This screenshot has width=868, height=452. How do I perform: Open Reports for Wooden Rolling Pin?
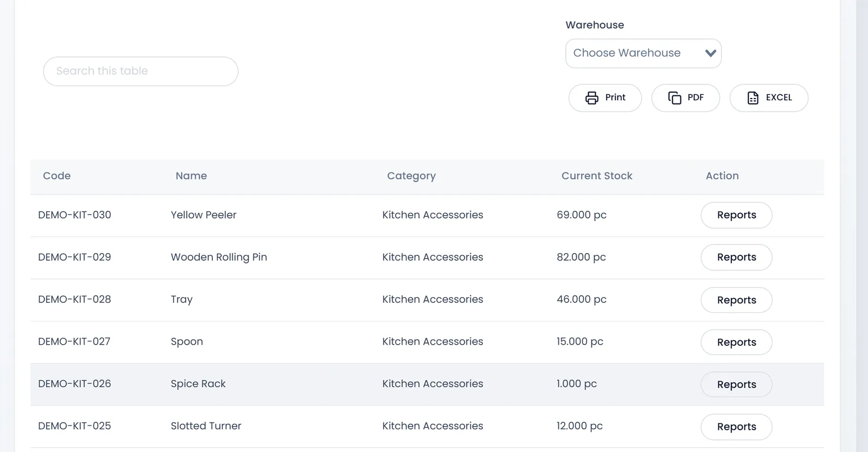pyautogui.click(x=736, y=257)
